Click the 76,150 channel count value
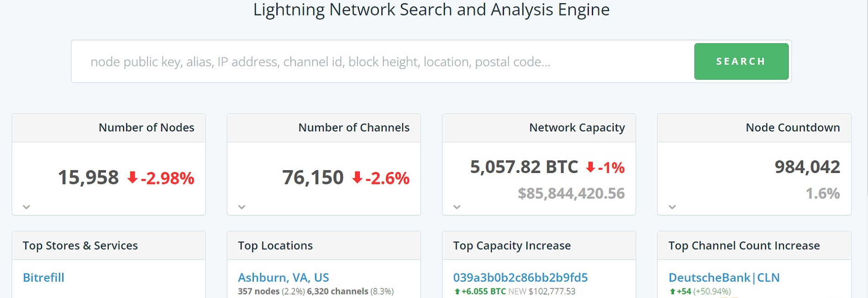The image size is (868, 298). (x=313, y=178)
